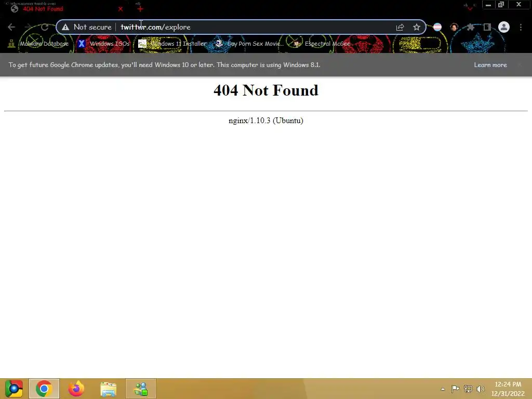Reload the page with the refresh icon
532x399 pixels.
point(45,27)
